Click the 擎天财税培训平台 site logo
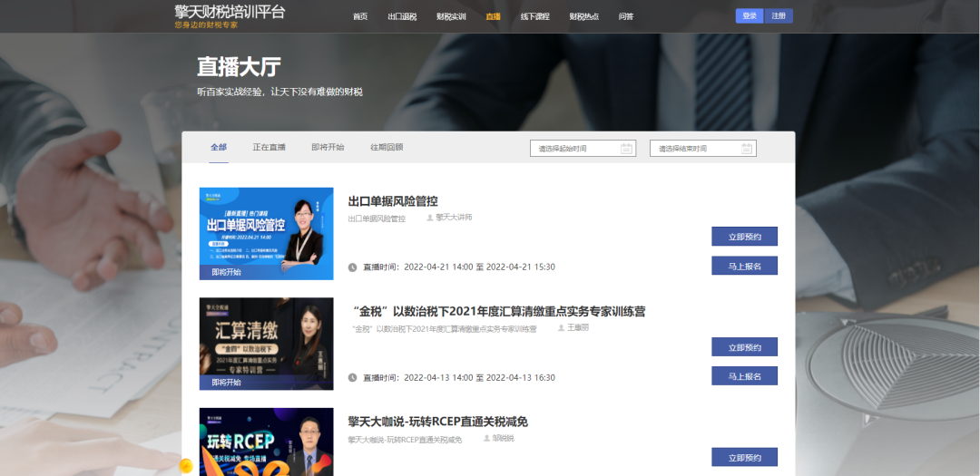980x476 pixels. coord(230,11)
